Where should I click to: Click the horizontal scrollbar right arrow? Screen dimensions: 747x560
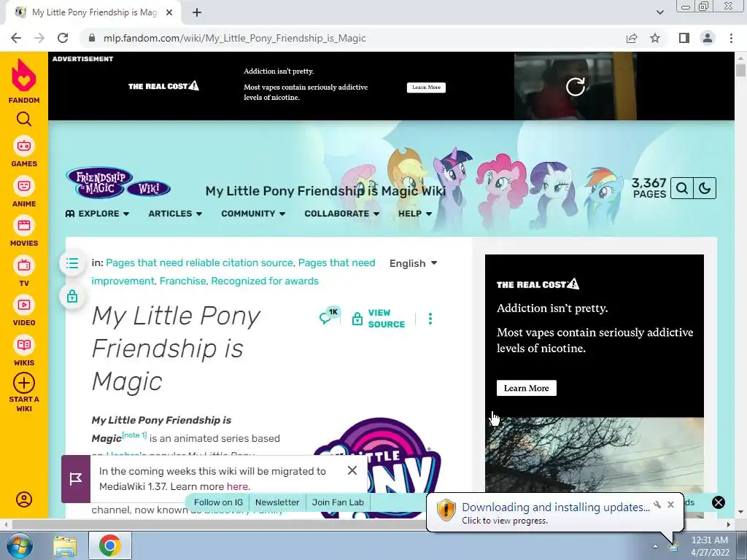point(729,524)
